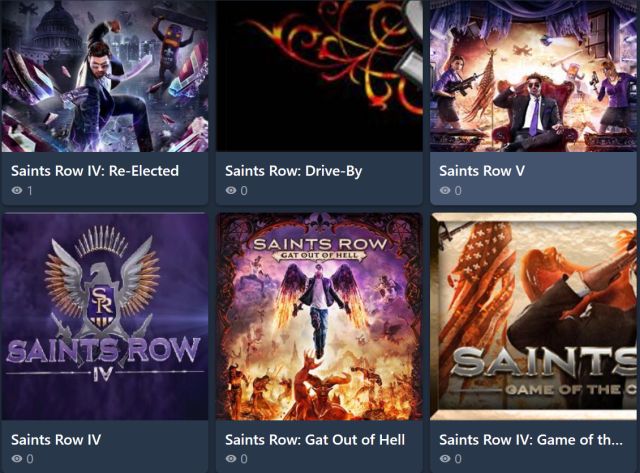Open the Saints Row IV: Re-Elected cover art
640x473 pixels.
(x=105, y=76)
